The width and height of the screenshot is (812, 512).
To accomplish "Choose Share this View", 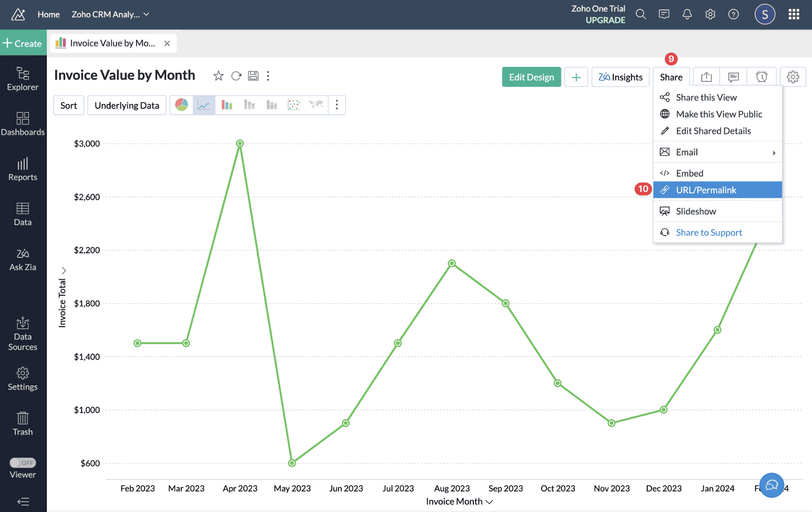I will (x=718, y=97).
